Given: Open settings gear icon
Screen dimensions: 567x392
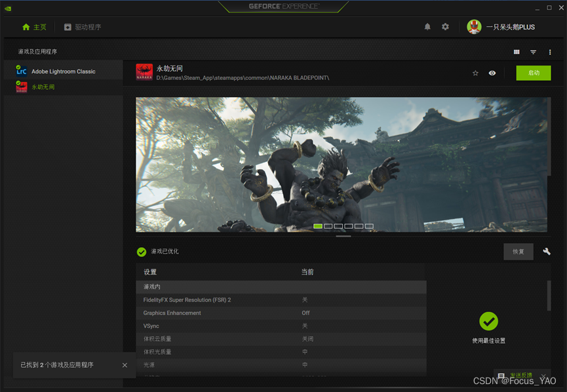Looking at the screenshot, I should tap(445, 27).
